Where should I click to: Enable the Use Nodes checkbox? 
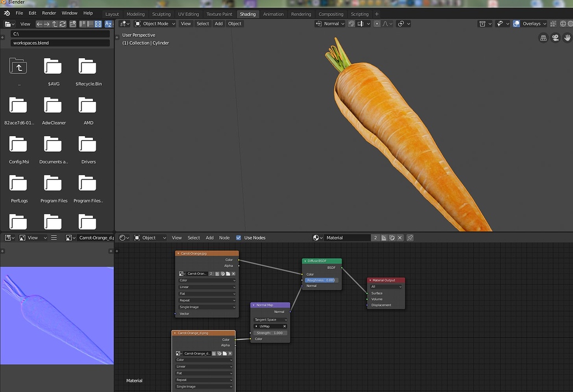click(x=238, y=238)
